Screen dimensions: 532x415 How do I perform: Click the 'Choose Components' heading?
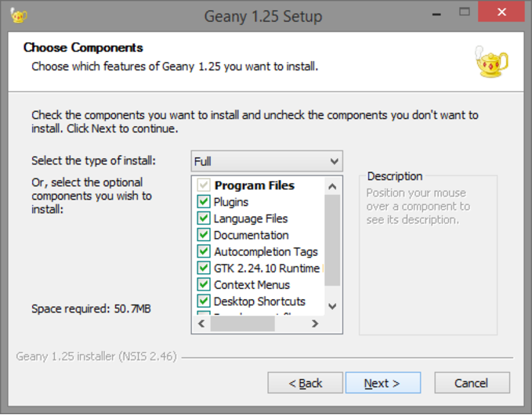[83, 48]
